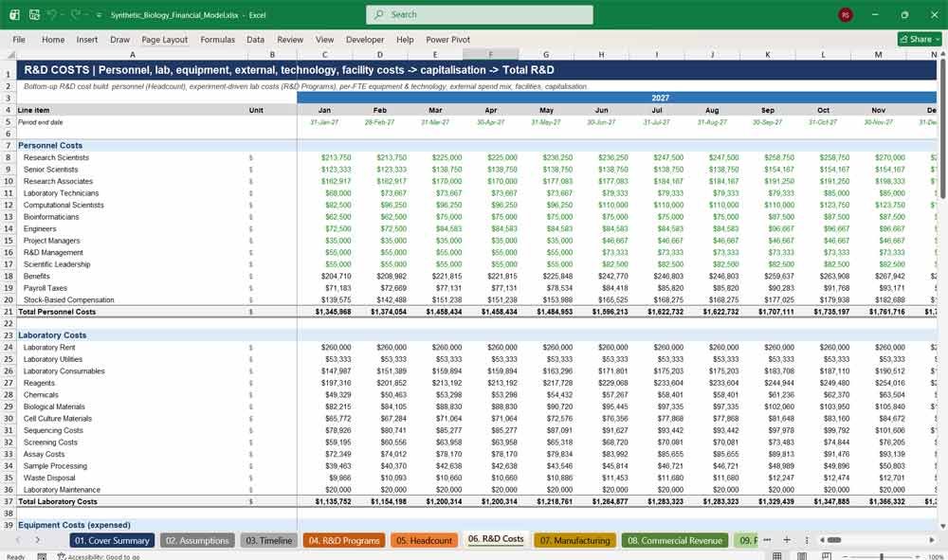This screenshot has width=948, height=560.
Task: Click the Undo arrow icon
Action: click(52, 14)
